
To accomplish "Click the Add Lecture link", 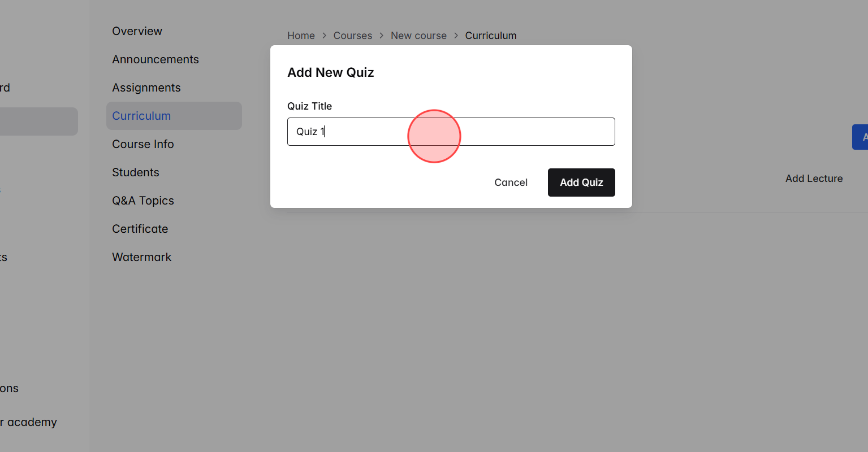I will point(814,178).
